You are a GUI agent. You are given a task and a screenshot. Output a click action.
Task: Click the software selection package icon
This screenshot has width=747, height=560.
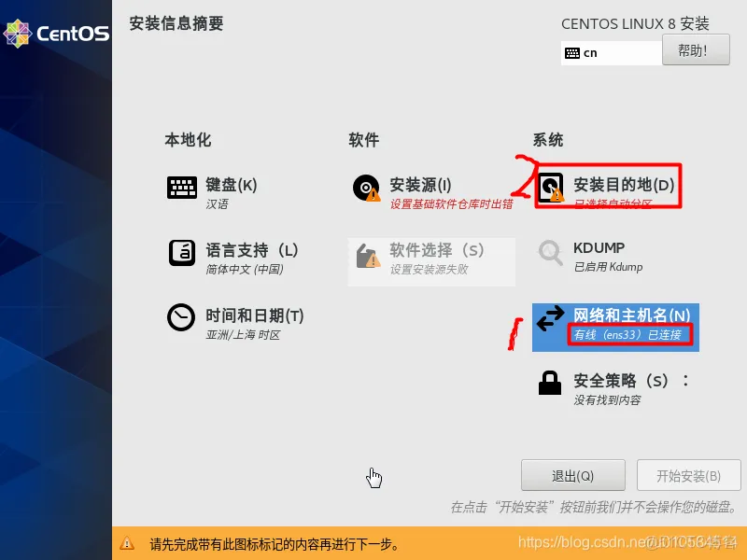[368, 256]
